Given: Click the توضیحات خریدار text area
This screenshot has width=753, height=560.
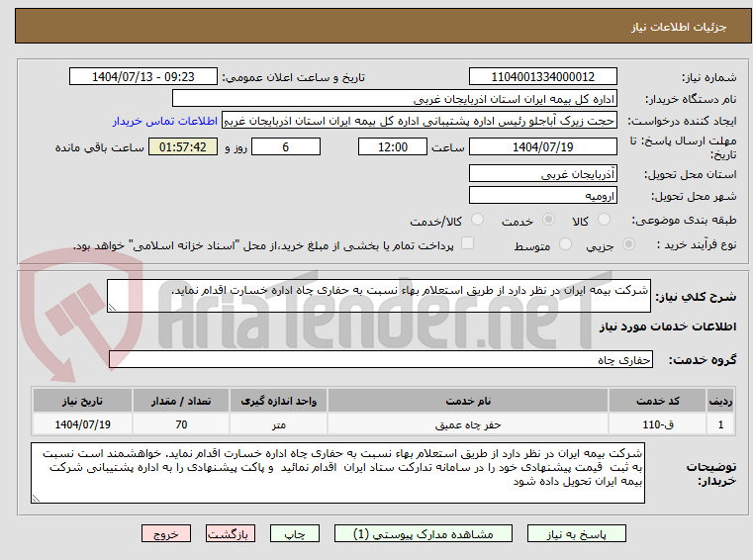Looking at the screenshot, I should point(337,473).
